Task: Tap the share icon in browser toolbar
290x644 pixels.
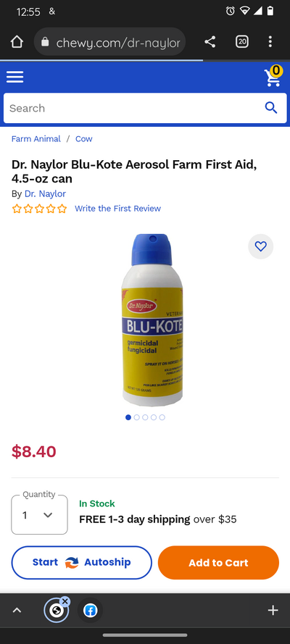Action: click(210, 41)
